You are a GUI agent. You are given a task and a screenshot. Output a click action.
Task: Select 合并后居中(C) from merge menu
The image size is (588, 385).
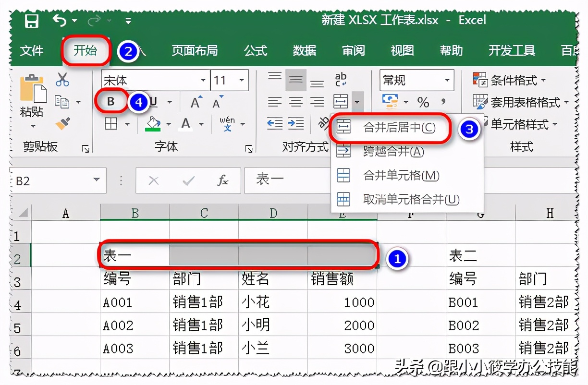399,127
